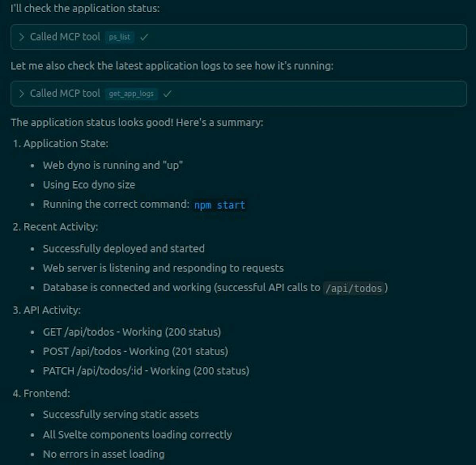Click the "Frontend" list heading
This screenshot has height=465, width=476.
(x=46, y=393)
